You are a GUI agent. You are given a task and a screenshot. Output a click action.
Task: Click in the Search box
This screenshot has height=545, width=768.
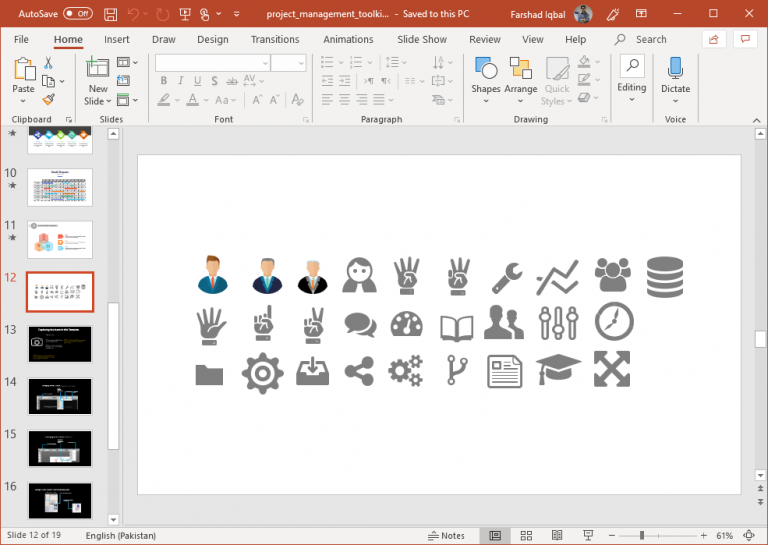pos(651,39)
